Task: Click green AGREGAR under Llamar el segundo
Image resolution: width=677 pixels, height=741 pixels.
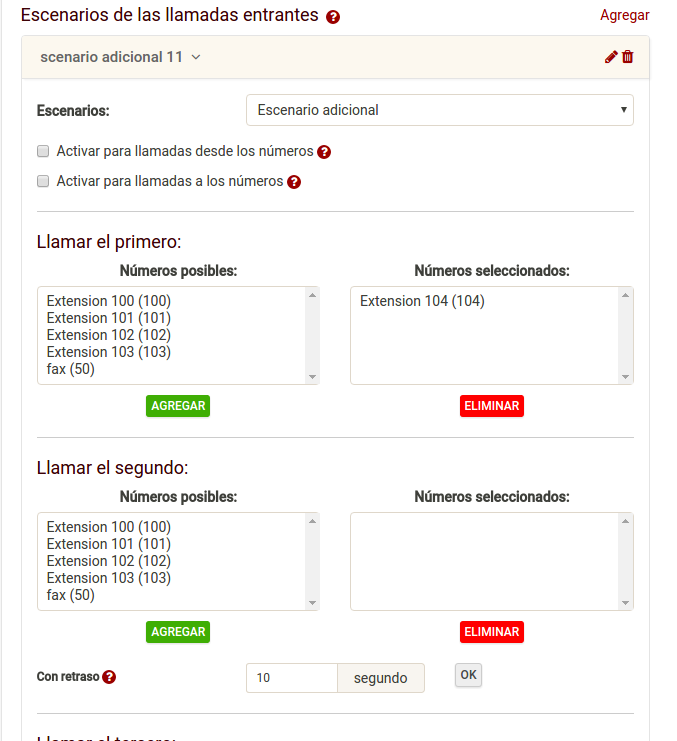Action: pos(178,632)
